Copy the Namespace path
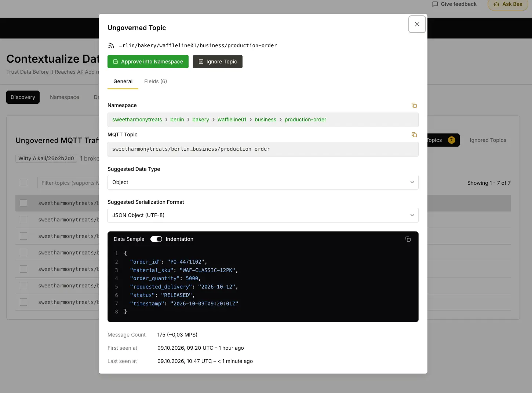 [x=414, y=105]
